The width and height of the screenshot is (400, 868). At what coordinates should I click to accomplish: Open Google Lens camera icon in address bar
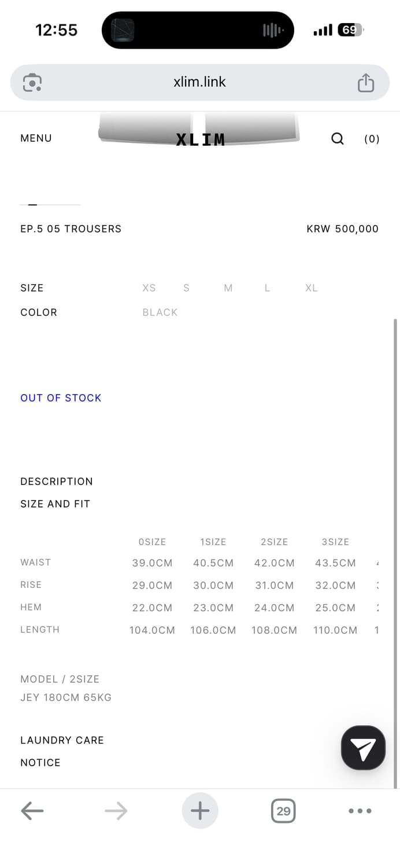32,82
